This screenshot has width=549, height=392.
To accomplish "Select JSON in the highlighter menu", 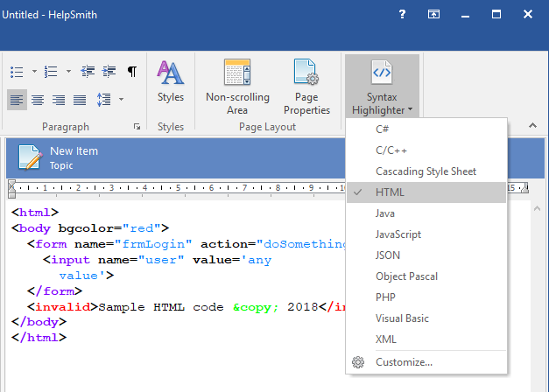I will pyautogui.click(x=426, y=255).
